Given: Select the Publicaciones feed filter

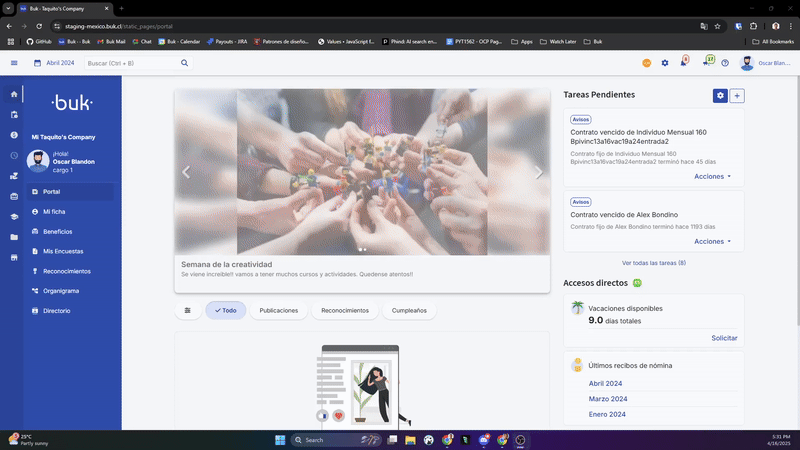Looking at the screenshot, I should pos(279,310).
